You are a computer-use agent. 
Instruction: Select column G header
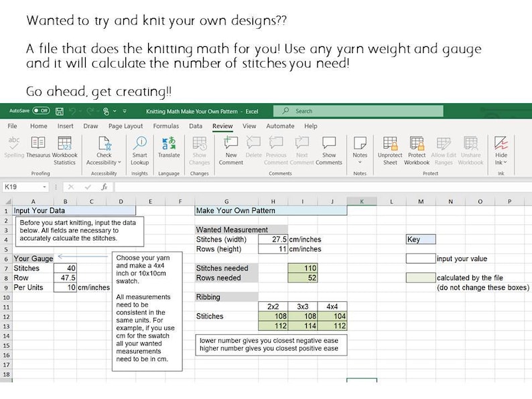[x=226, y=202]
